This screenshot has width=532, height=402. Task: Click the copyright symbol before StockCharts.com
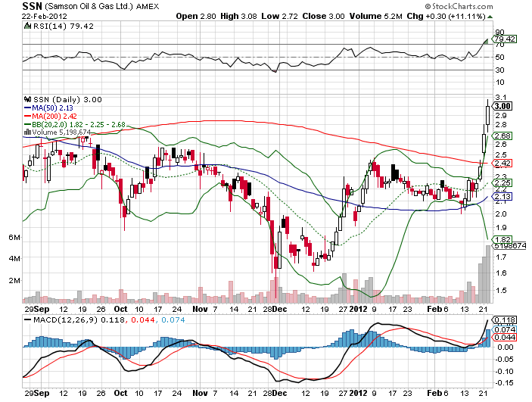pos(428,7)
